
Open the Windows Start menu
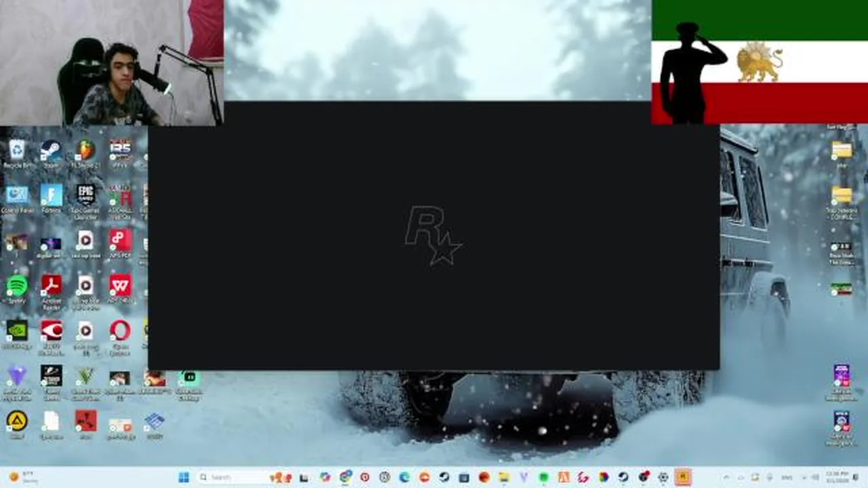184,477
